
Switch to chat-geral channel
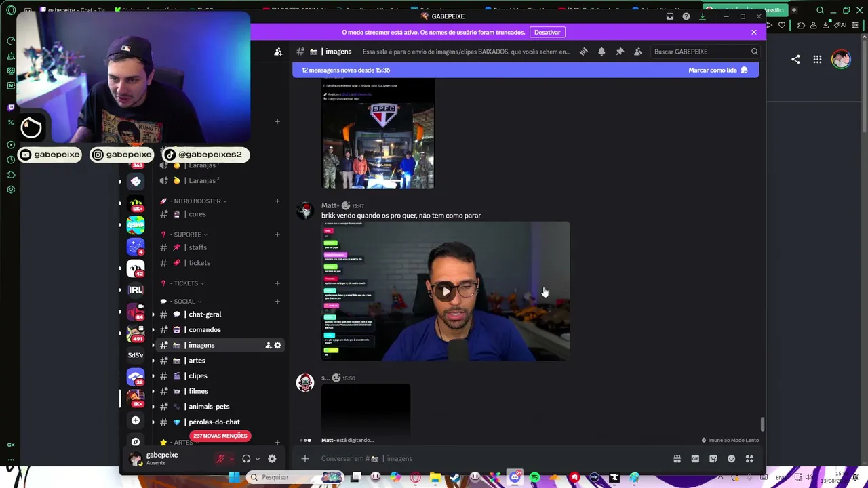220,314
